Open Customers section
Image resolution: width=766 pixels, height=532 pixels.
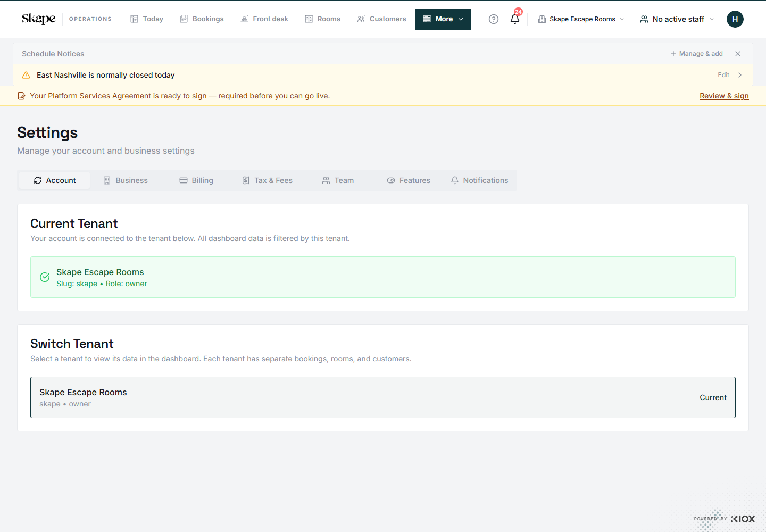coord(381,19)
